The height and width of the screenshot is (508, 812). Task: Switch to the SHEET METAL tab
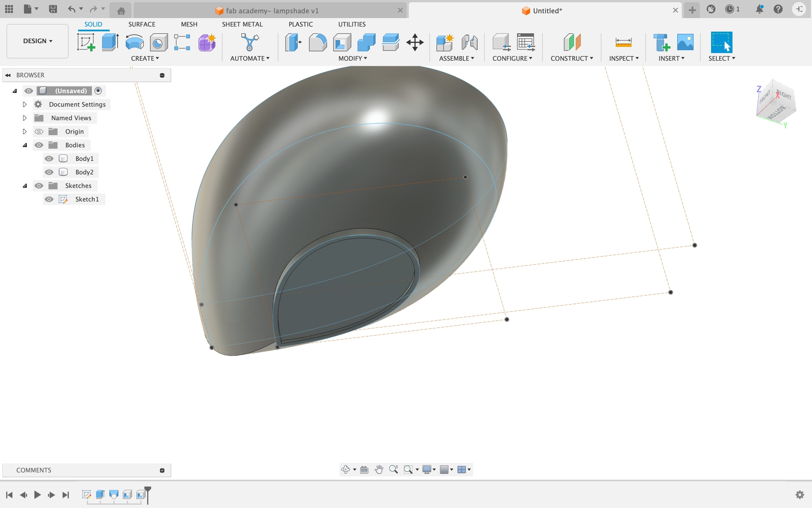coord(242,24)
